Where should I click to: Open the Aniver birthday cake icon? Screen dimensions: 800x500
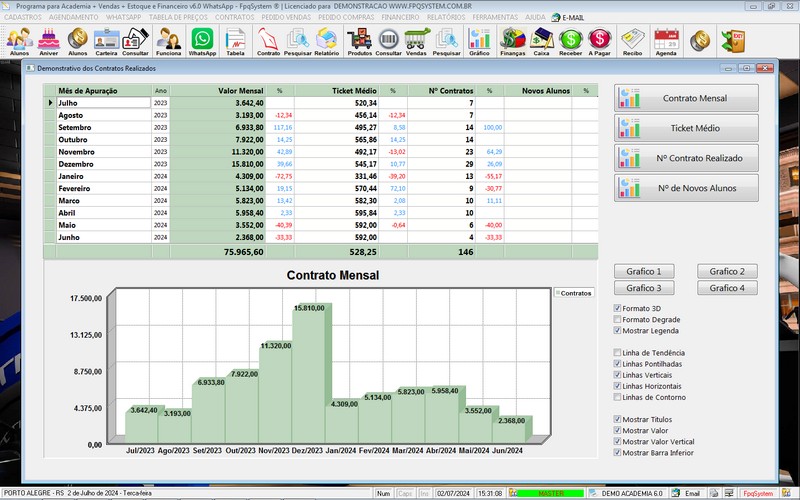[48, 41]
